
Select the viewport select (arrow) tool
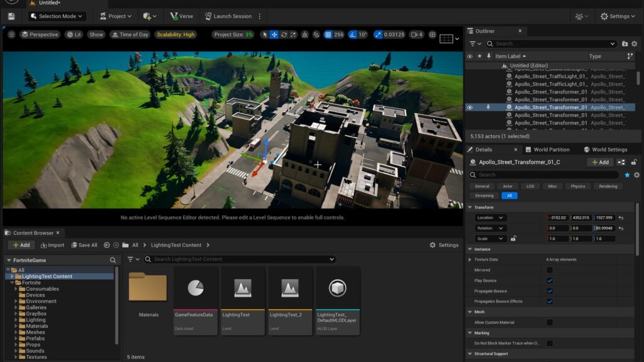[x=265, y=35]
